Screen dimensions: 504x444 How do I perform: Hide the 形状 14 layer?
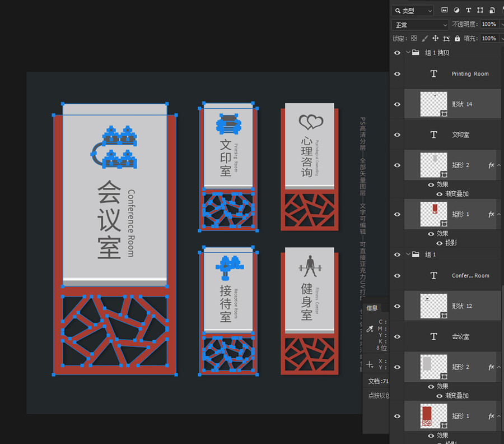[397, 104]
